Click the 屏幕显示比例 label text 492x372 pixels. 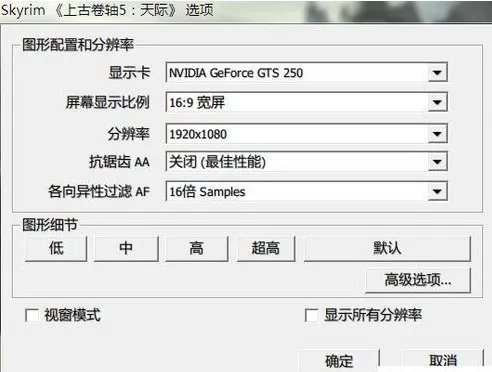(108, 102)
